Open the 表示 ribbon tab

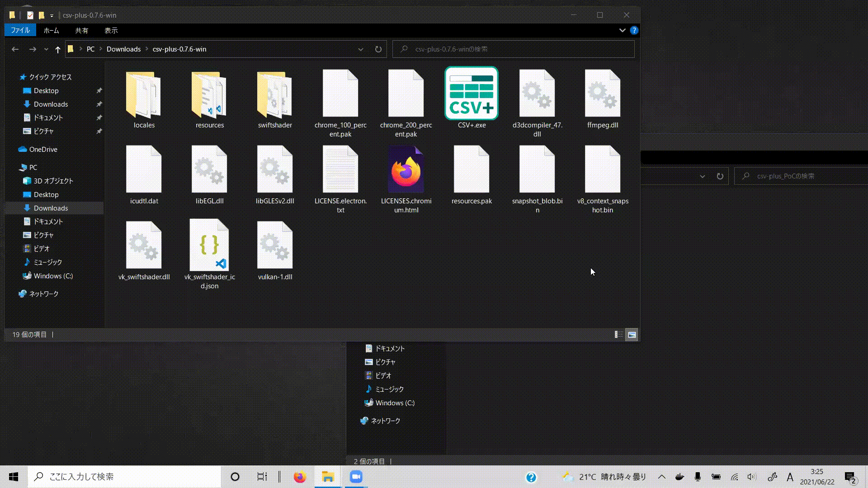coord(111,30)
